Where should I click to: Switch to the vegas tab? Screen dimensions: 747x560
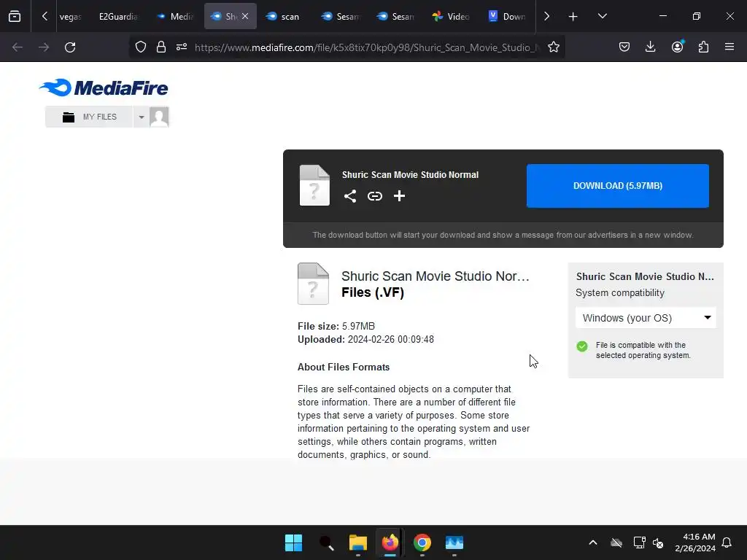pos(71,16)
